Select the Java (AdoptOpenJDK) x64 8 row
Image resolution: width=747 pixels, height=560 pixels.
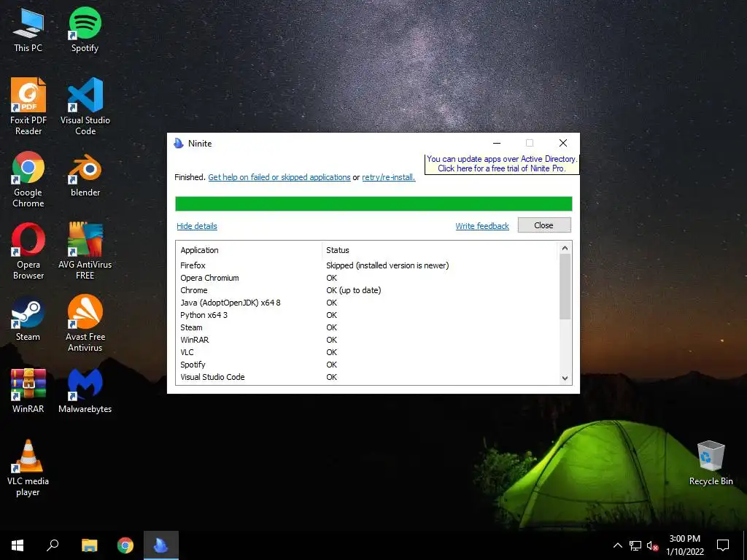click(367, 303)
